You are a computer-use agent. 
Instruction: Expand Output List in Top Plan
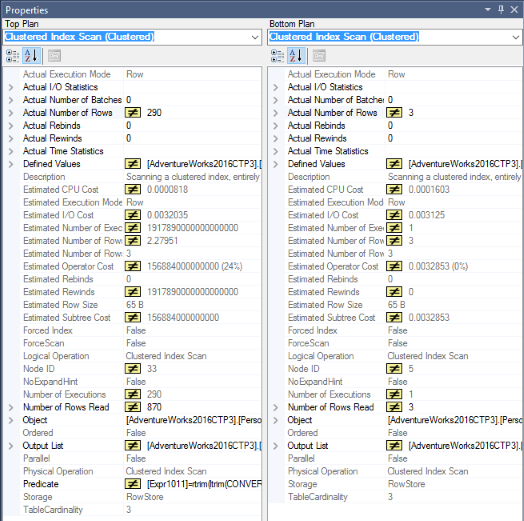11,446
